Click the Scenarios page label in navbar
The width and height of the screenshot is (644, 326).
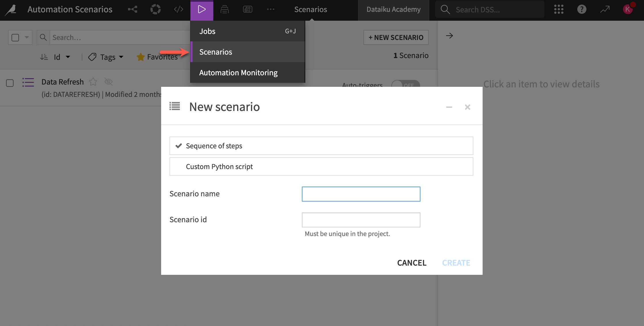click(311, 9)
